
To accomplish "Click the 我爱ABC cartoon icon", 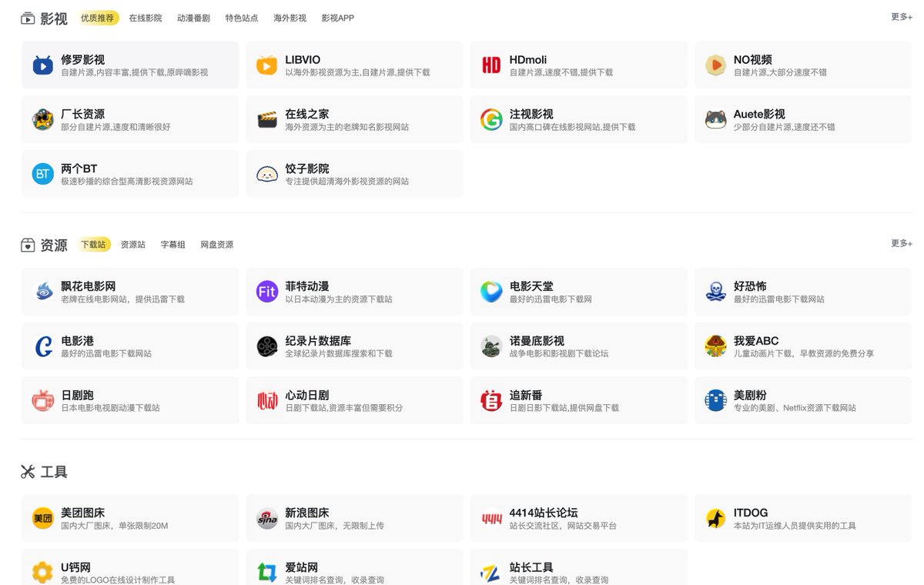I will 715,346.
